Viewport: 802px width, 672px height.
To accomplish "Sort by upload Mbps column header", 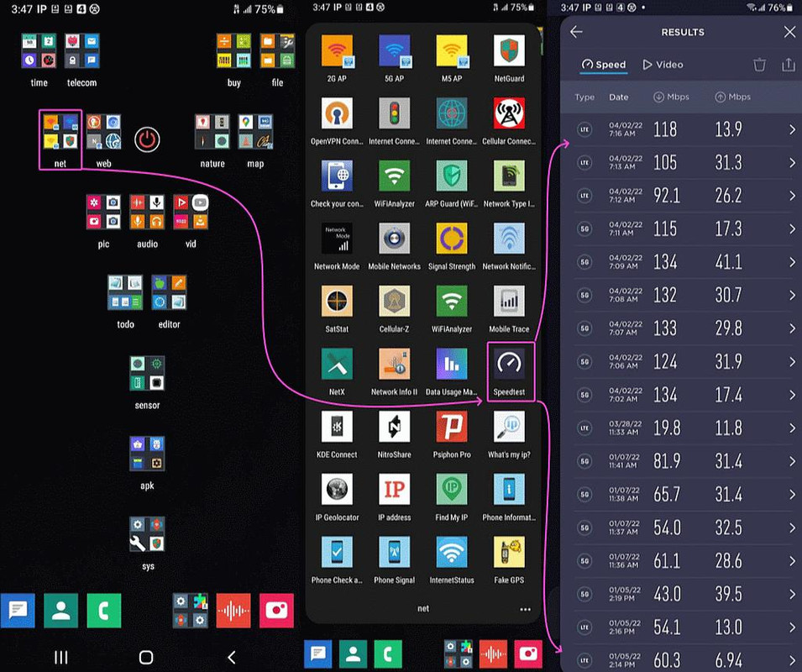I will [x=733, y=97].
